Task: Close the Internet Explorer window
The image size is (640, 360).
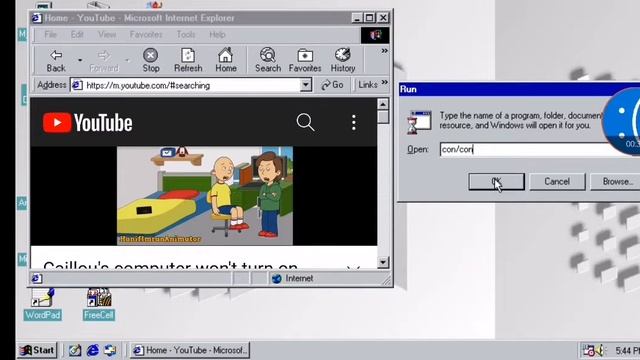Action: tap(383, 18)
